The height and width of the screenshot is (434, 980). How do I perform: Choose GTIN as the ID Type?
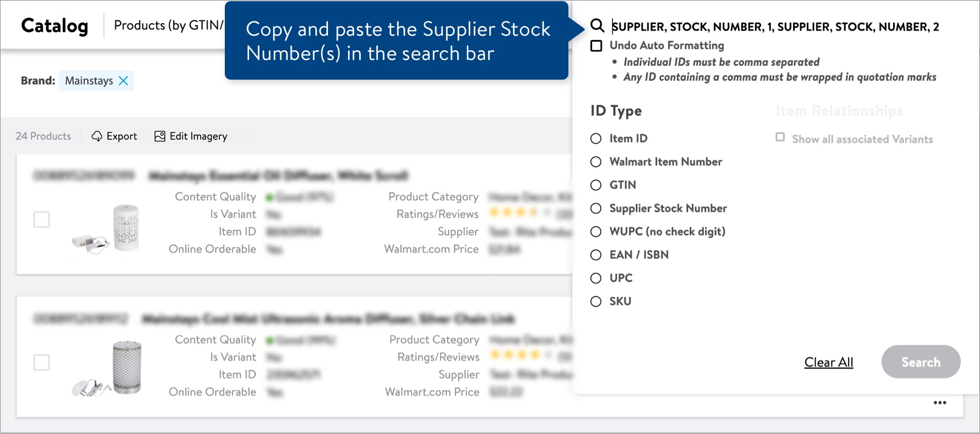tap(596, 185)
